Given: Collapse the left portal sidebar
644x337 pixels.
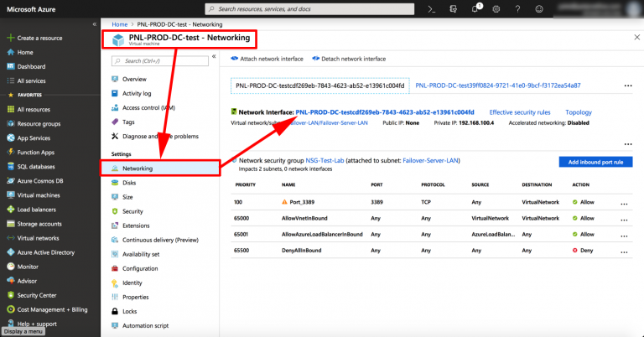Looking at the screenshot, I should (x=95, y=24).
